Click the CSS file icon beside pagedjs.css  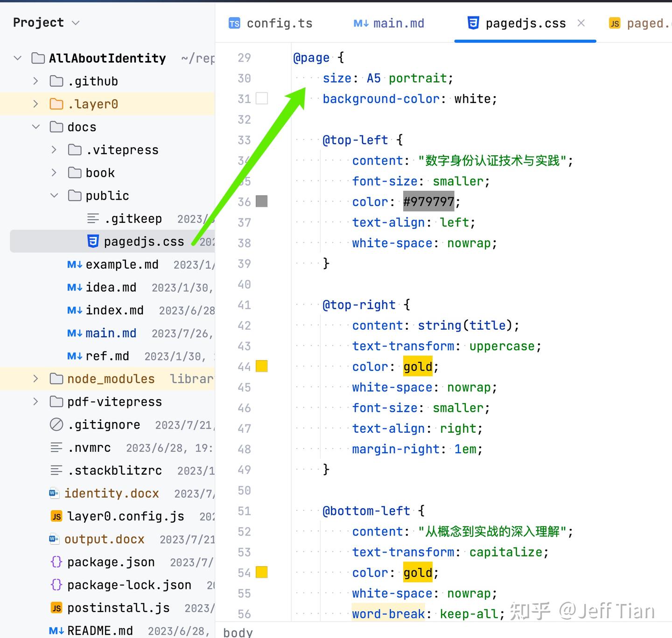(x=93, y=241)
